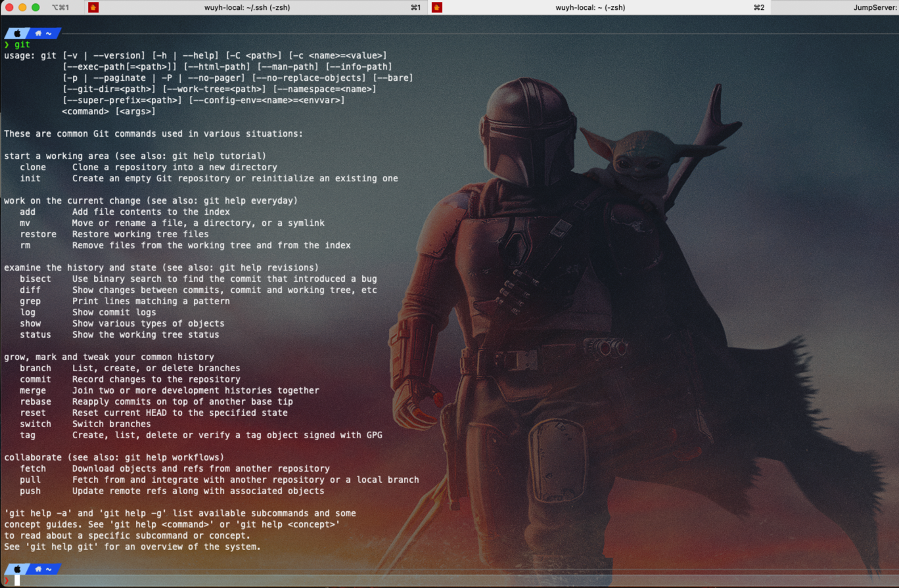
Task: Click the home icon in the prompt below the git help output
Action: tap(39, 569)
